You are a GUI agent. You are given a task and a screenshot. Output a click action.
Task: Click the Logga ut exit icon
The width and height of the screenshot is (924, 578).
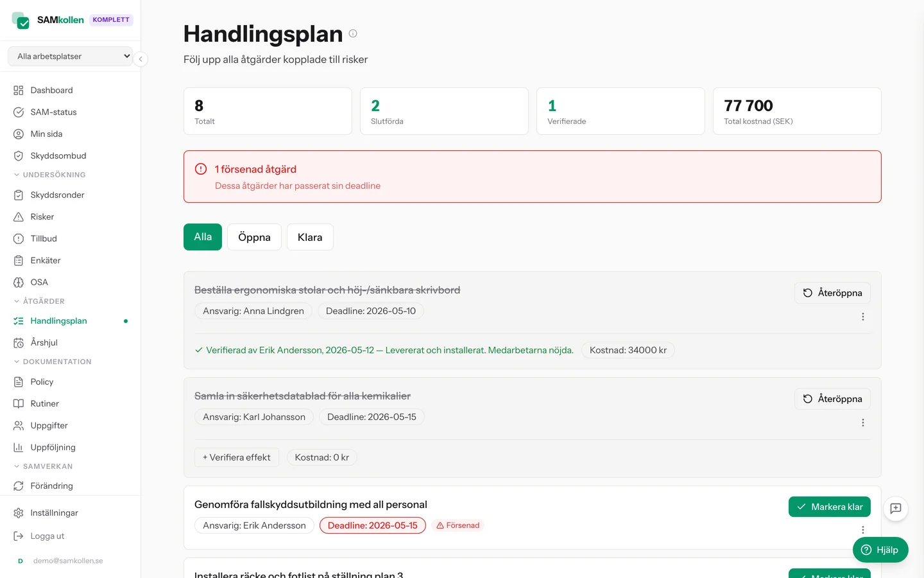tap(19, 536)
